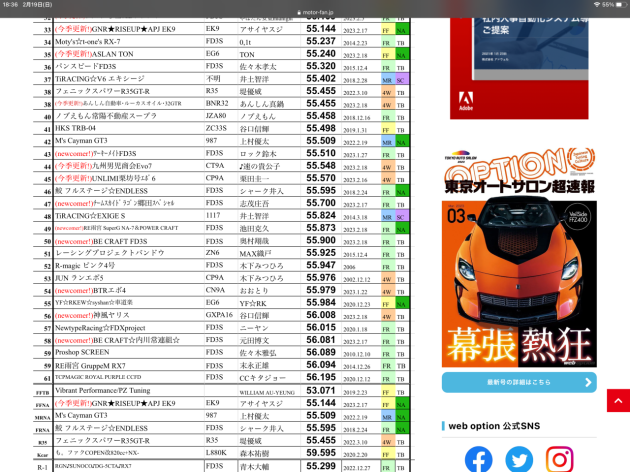Select lap time 59.595 in Kcar row
630x472 pixels.
[x=321, y=453]
